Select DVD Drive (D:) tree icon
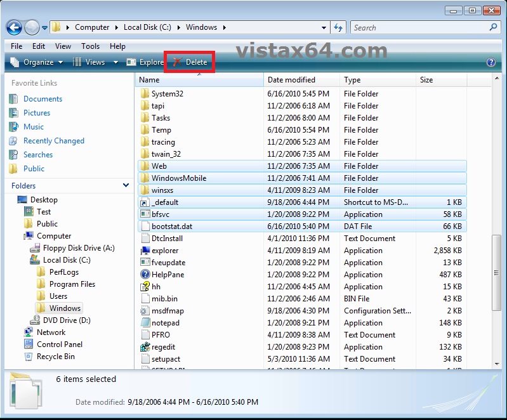Viewport: 507px width, 420px height. tap(35, 320)
